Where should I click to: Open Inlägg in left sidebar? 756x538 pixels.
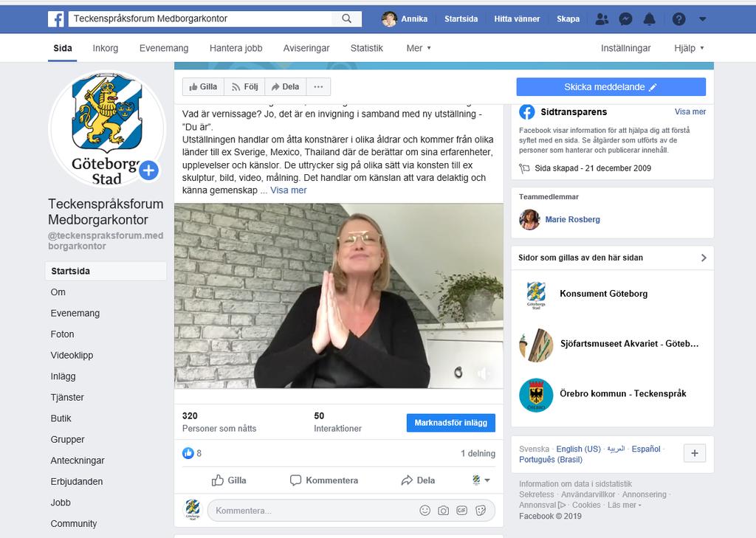[63, 376]
